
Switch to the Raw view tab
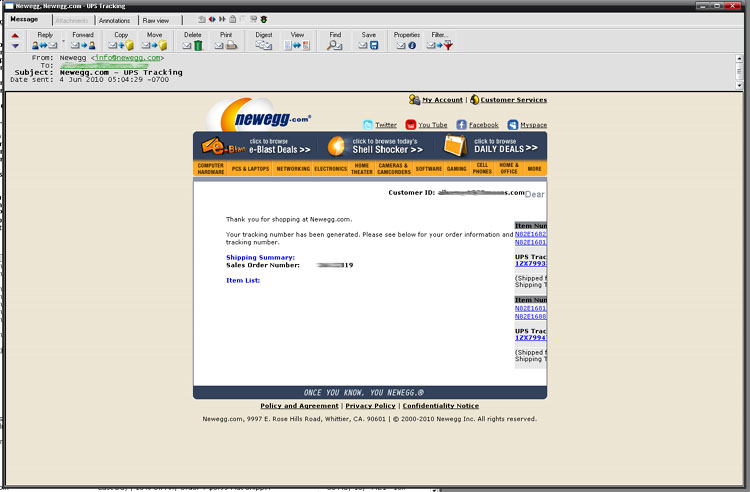tap(156, 21)
